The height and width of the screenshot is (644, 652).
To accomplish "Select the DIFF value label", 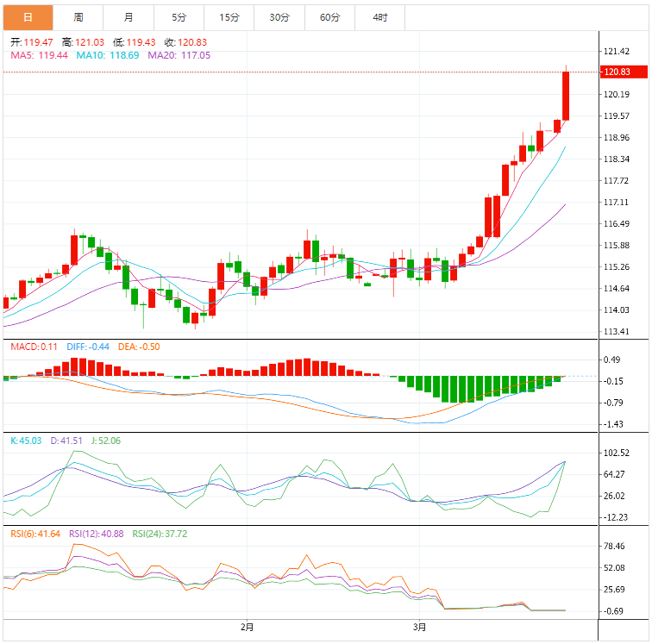I will point(87,347).
